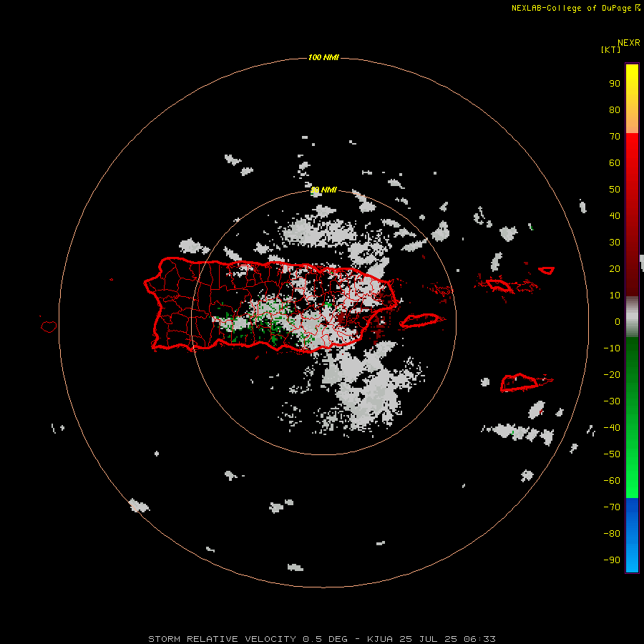Click the 70 value on the velocity scale

click(615, 137)
